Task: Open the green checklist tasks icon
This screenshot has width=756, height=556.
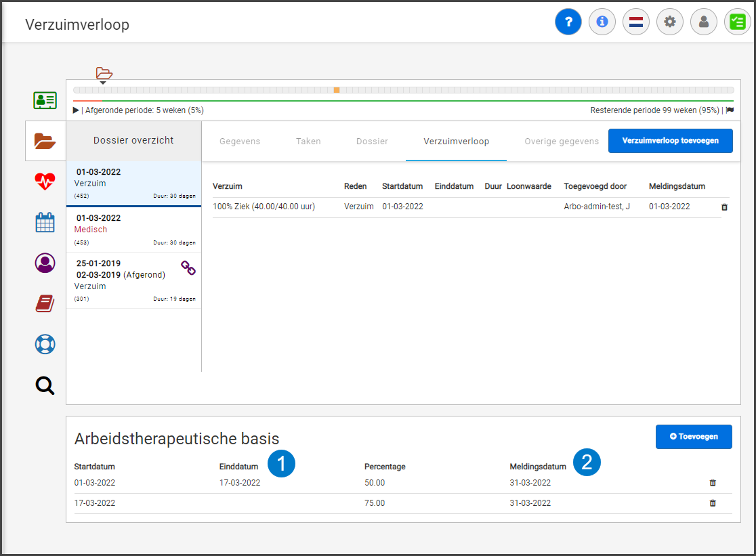Action: pyautogui.click(x=737, y=22)
